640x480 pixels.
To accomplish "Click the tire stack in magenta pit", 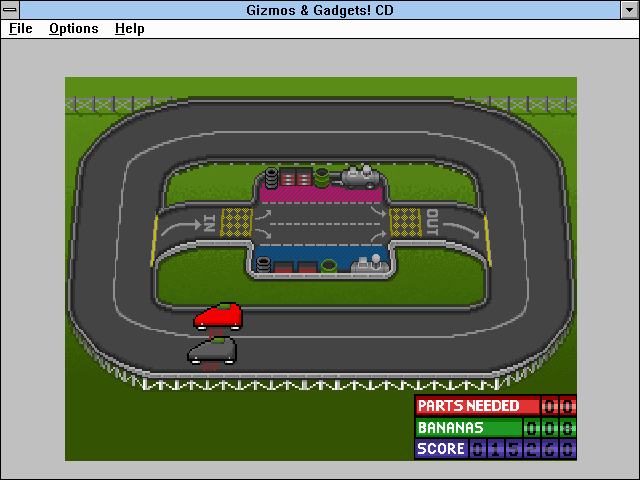I will coord(271,178).
